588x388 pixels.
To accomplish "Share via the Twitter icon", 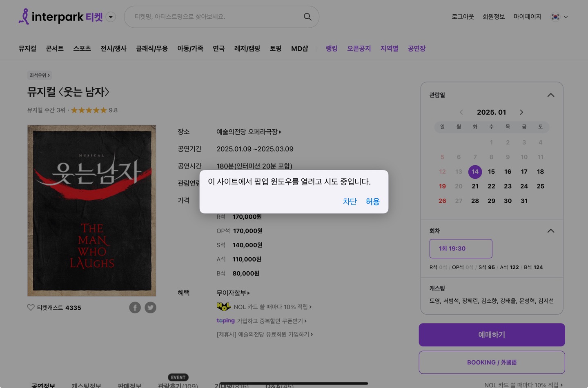I will pyautogui.click(x=150, y=308).
